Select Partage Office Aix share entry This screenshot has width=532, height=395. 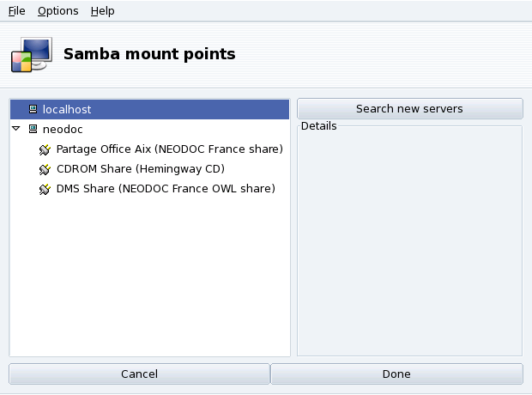[x=169, y=149]
